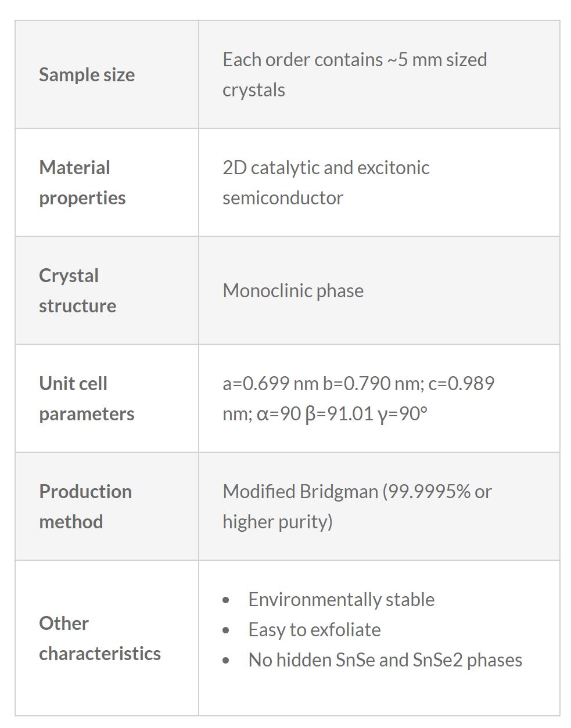Click the bullet dot before Environmentally stable
This screenshot has width=571, height=728.
226,600
